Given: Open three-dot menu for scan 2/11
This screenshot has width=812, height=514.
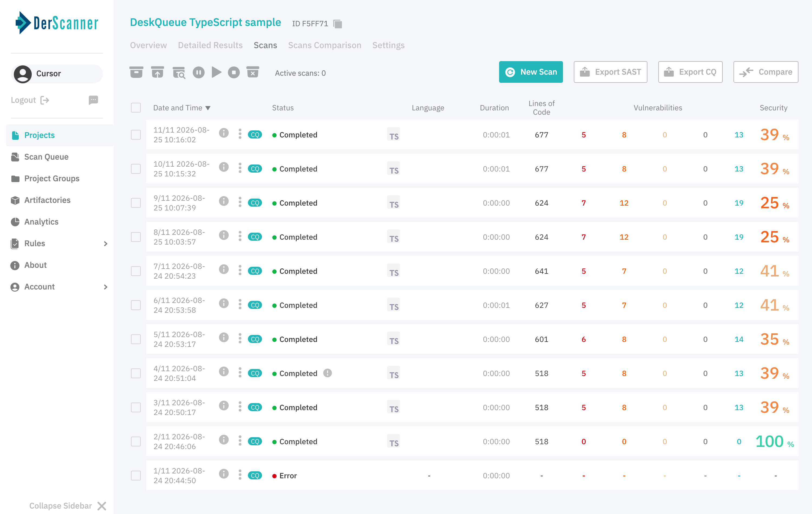Looking at the screenshot, I should pos(240,440).
